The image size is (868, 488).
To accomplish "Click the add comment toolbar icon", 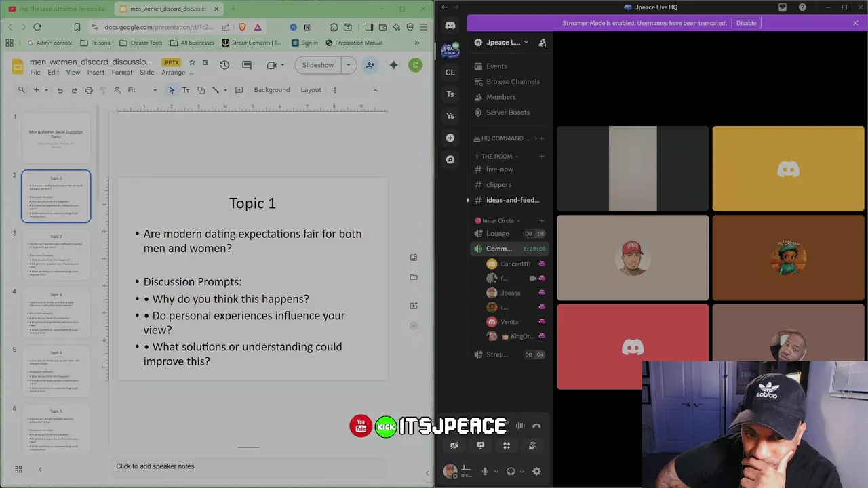I will tap(239, 90).
